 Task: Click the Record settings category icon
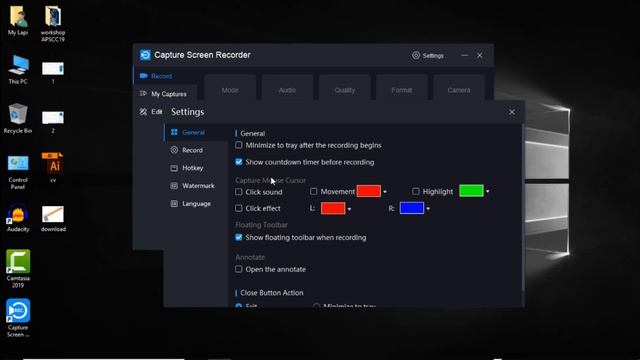pos(174,150)
